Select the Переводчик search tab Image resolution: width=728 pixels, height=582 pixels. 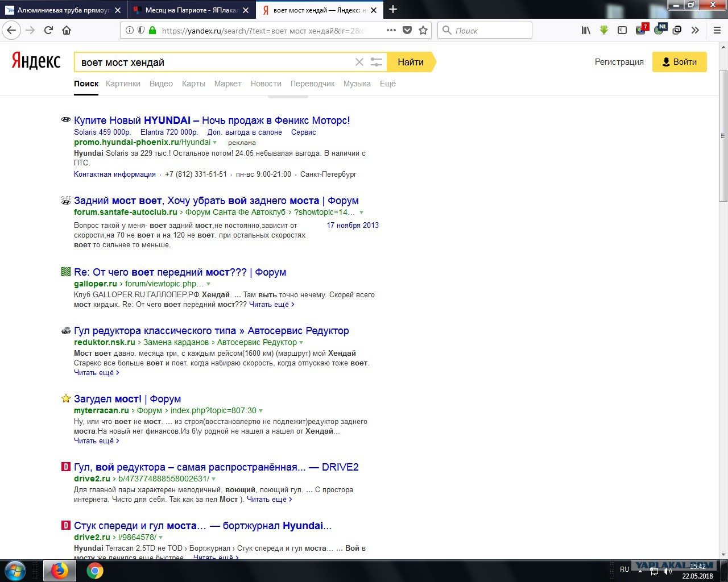[x=313, y=84]
